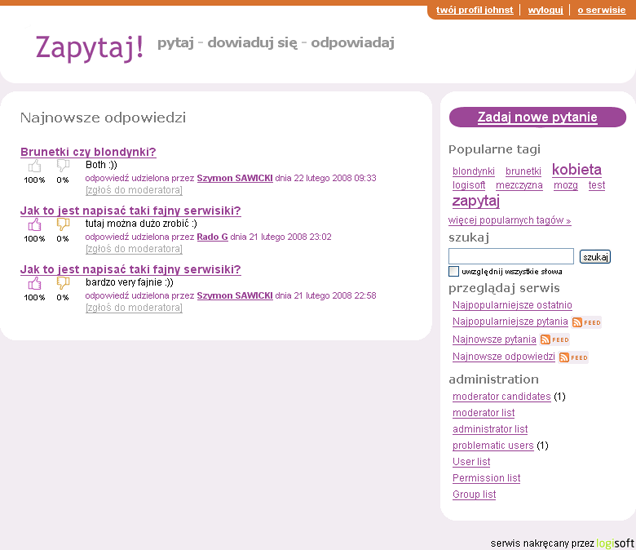Viewport: 636px width, 550px height.
Task: Enable 'uwzględnij wszystkie słowa' checkbox
Action: click(454, 272)
